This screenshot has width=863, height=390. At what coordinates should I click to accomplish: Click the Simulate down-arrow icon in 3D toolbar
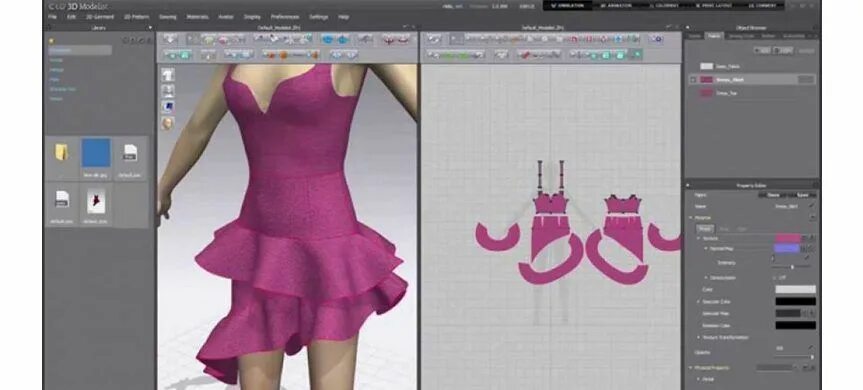click(x=170, y=39)
